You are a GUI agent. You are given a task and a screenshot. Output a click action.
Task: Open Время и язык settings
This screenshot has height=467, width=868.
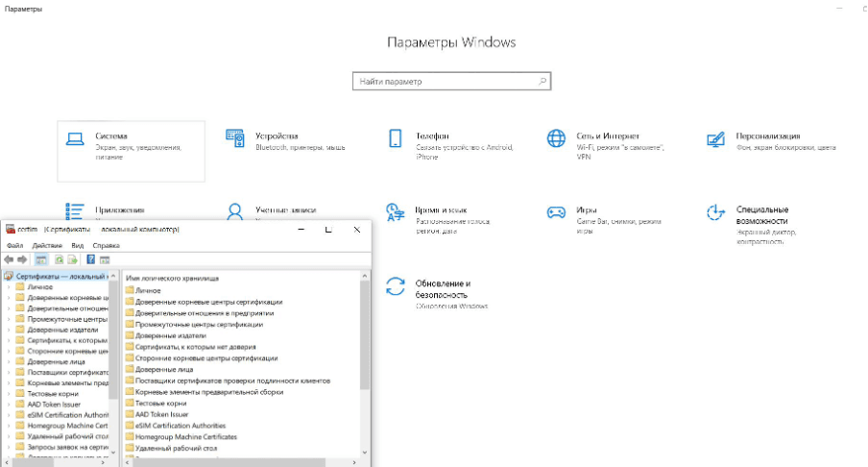[x=439, y=219]
